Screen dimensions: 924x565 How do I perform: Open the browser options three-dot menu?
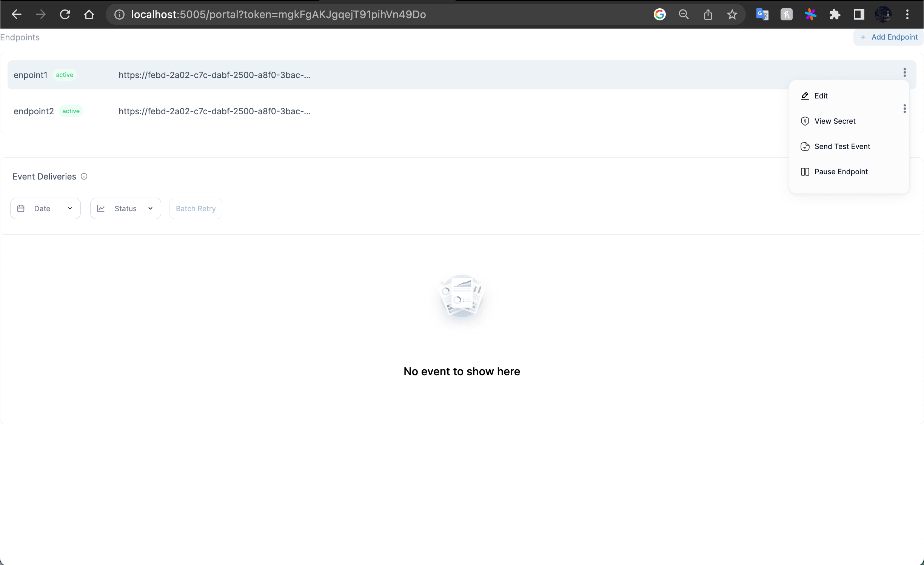tap(907, 14)
